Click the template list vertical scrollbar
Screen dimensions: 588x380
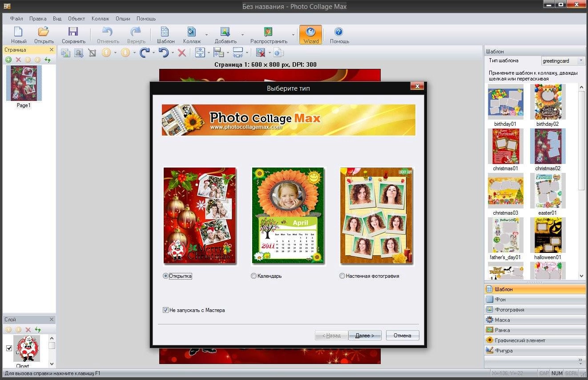pos(582,181)
